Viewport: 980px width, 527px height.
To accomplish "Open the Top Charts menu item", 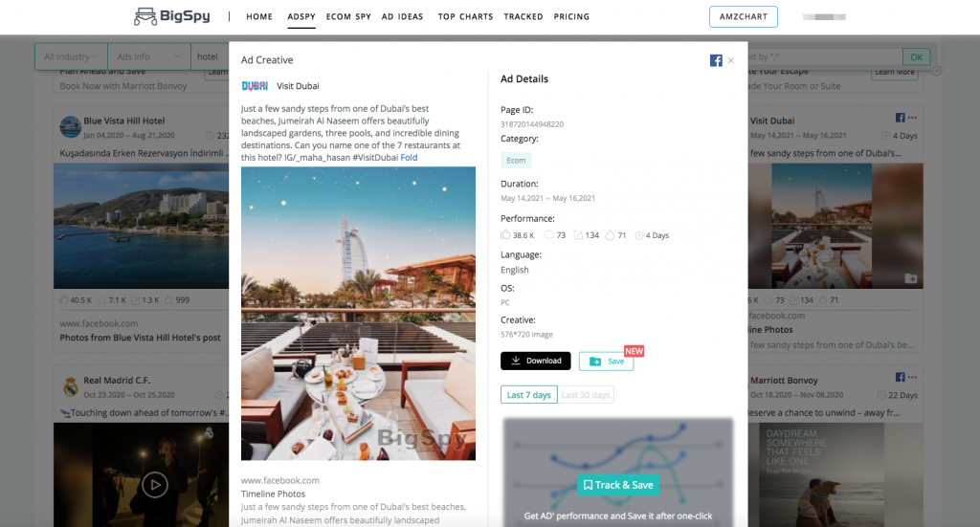I will 465,17.
